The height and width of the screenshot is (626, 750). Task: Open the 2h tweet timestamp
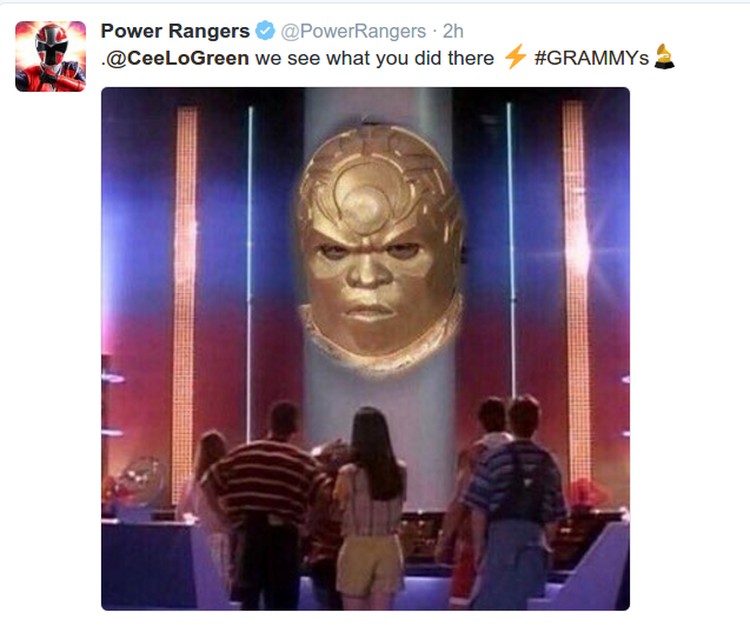pyautogui.click(x=453, y=32)
